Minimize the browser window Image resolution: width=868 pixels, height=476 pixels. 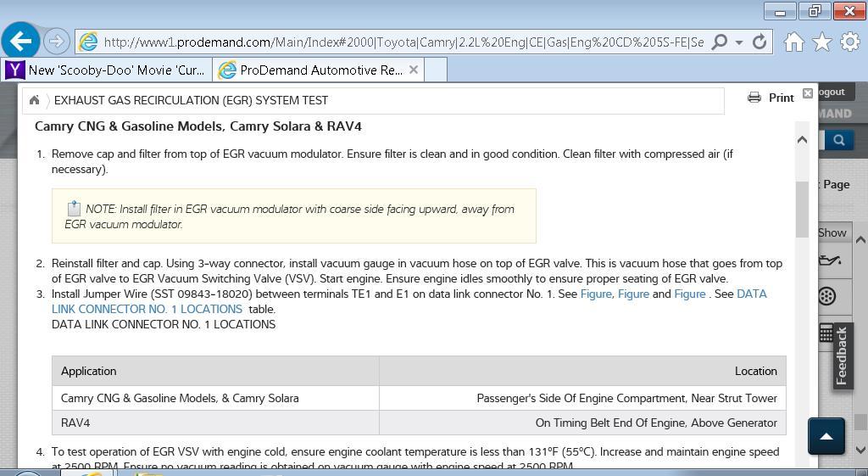tap(781, 10)
